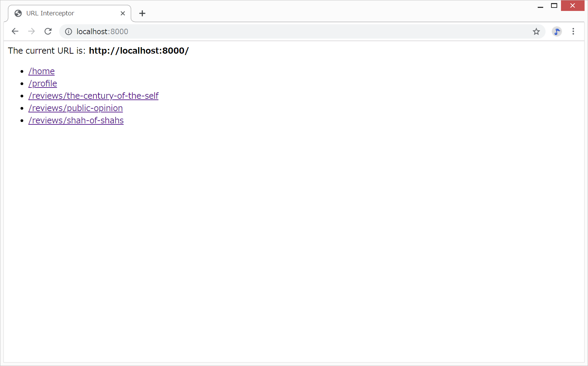The image size is (588, 366).
Task: Follow the /profile link
Action: click(43, 83)
